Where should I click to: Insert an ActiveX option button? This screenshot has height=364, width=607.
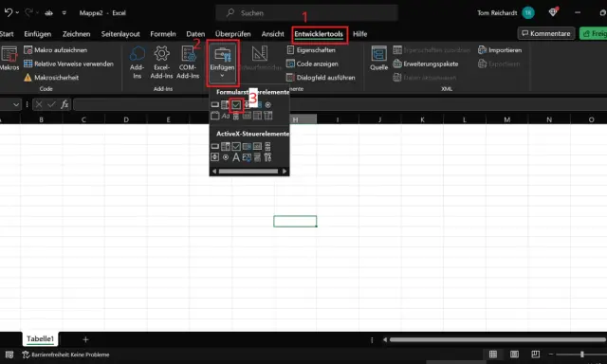(x=226, y=157)
